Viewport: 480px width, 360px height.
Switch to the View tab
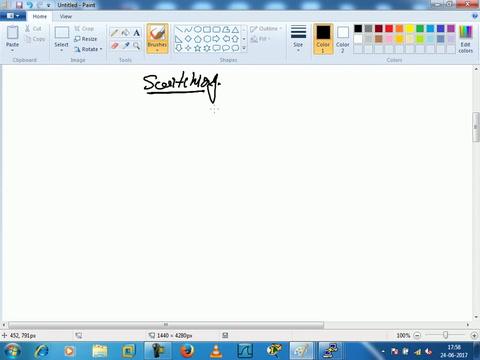(66, 16)
